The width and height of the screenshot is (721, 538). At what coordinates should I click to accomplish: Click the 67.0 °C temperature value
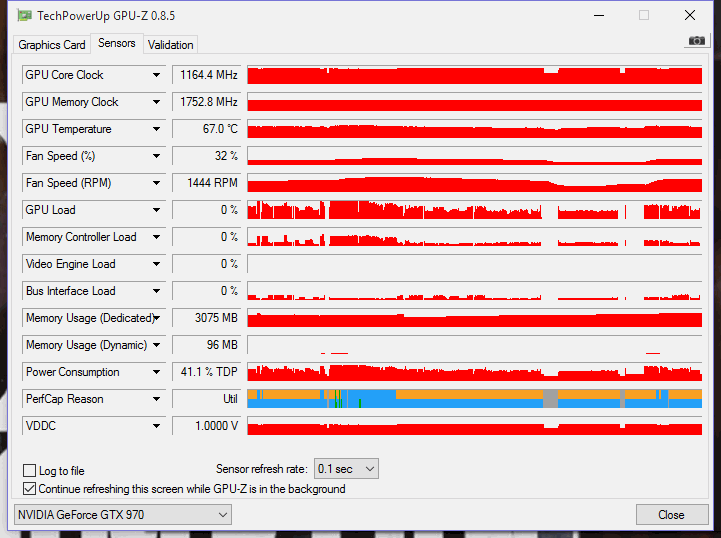[x=207, y=129]
